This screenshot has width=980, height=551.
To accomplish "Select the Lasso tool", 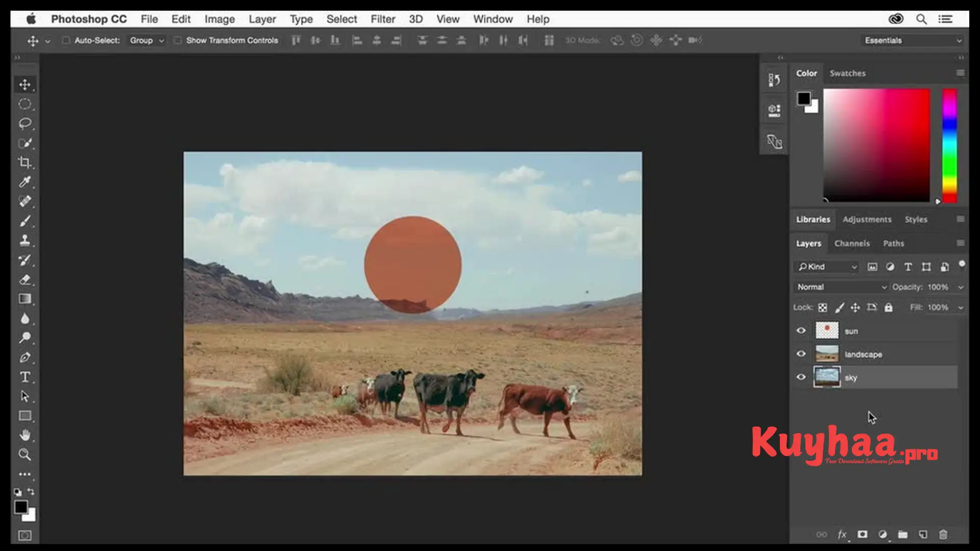I will point(24,123).
